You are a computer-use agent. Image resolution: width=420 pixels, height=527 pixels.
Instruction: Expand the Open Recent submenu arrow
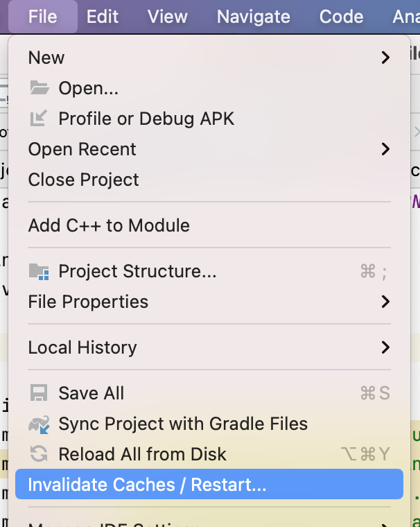pos(385,149)
